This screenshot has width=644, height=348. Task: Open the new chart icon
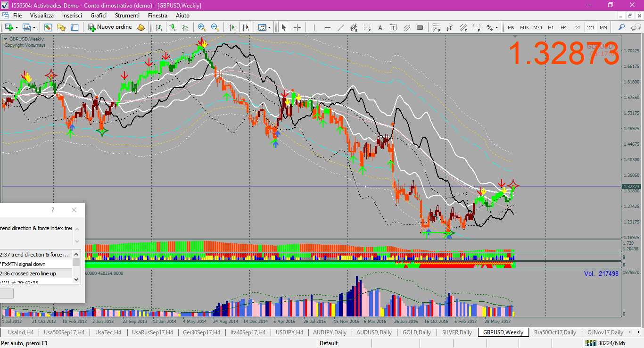tap(9, 27)
